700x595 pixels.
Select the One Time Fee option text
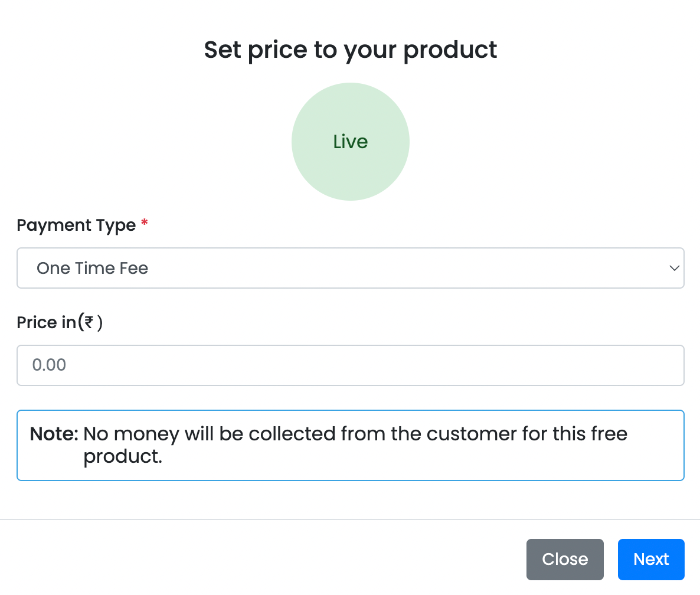tap(93, 269)
